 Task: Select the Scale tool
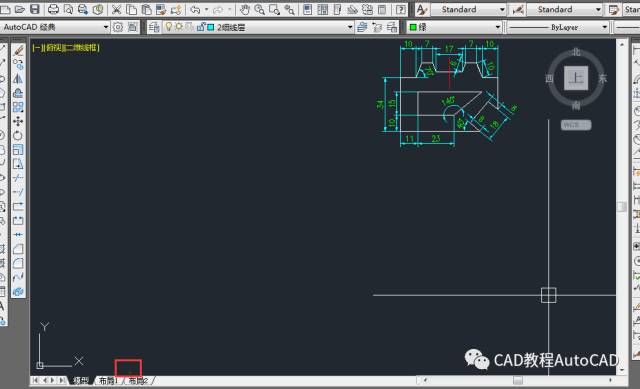coord(18,149)
